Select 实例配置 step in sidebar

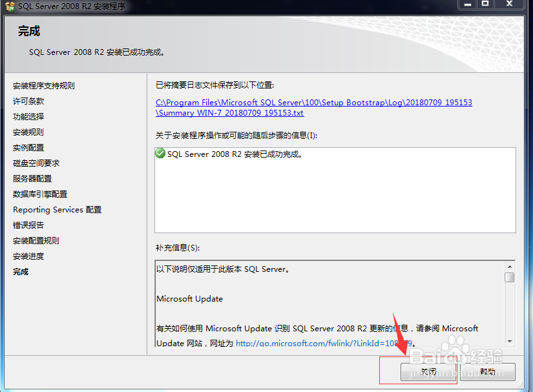(x=28, y=148)
